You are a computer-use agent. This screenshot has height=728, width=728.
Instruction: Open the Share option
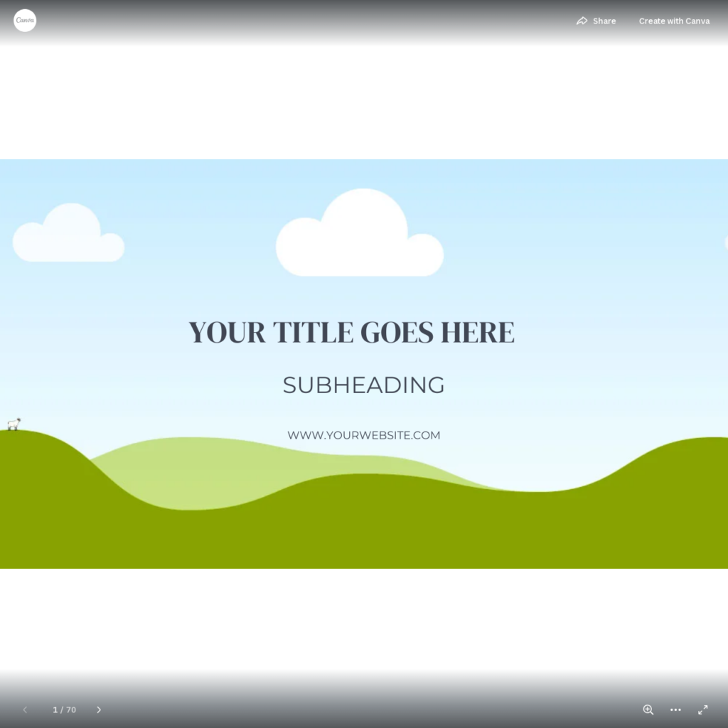[596, 21]
